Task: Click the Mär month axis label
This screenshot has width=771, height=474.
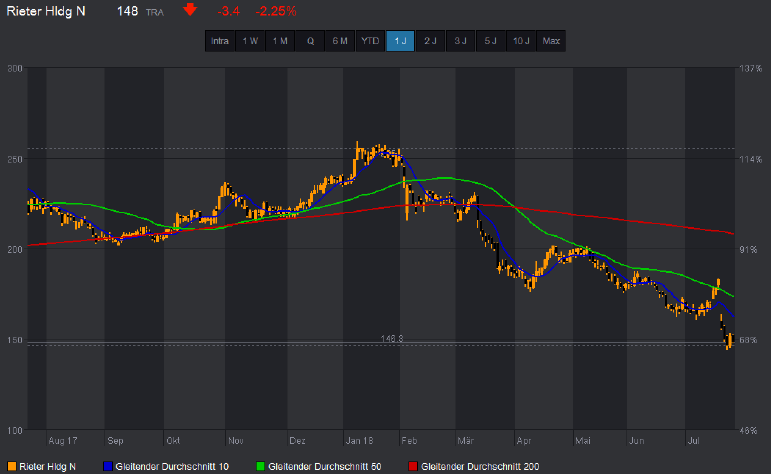Action: click(466, 441)
